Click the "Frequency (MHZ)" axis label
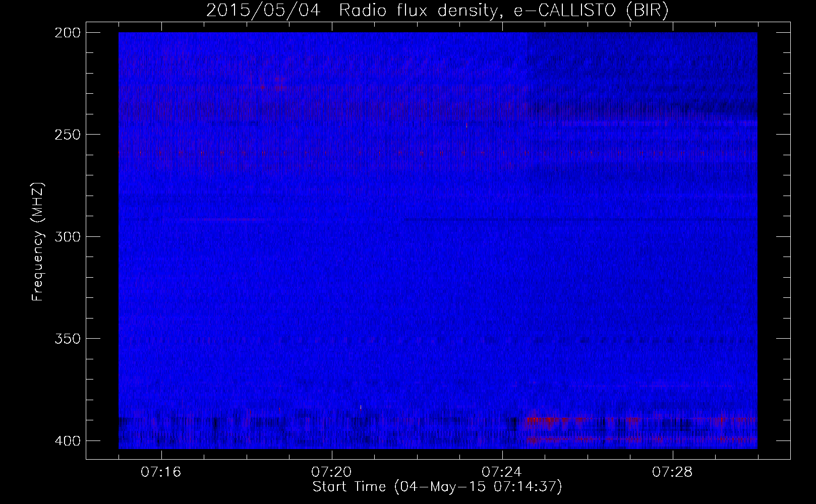Screen dimensions: 816x504 tap(38, 241)
